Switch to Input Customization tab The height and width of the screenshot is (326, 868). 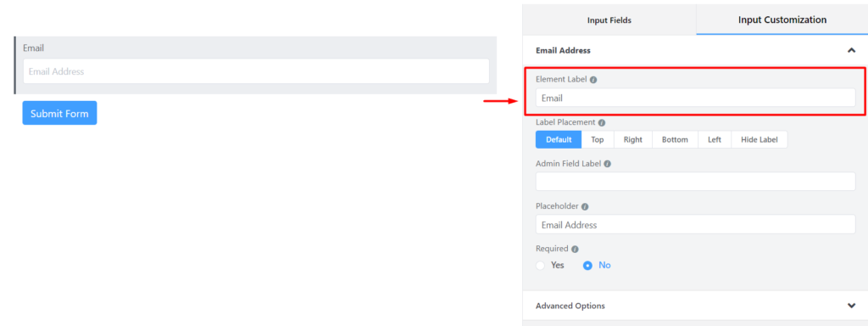pos(782,20)
